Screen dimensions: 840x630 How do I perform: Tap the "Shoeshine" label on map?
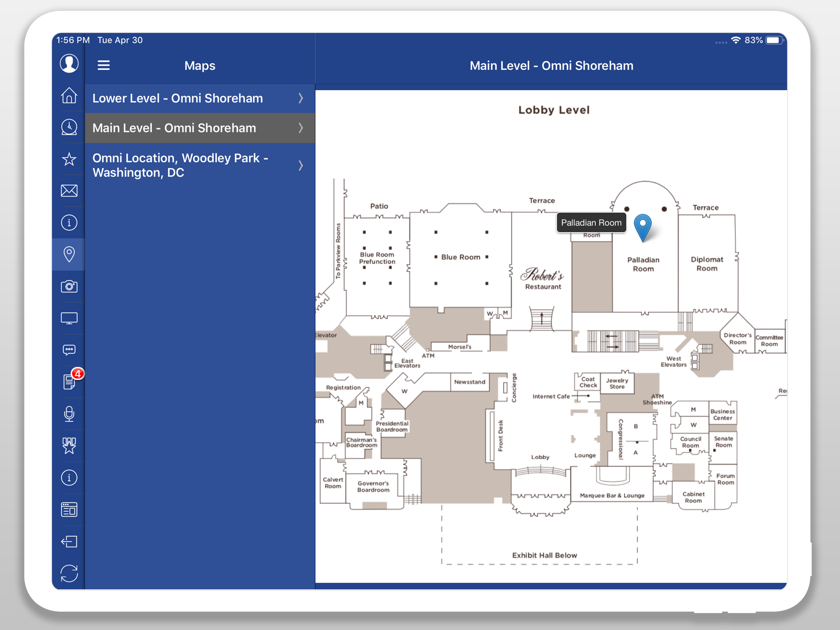point(657,402)
